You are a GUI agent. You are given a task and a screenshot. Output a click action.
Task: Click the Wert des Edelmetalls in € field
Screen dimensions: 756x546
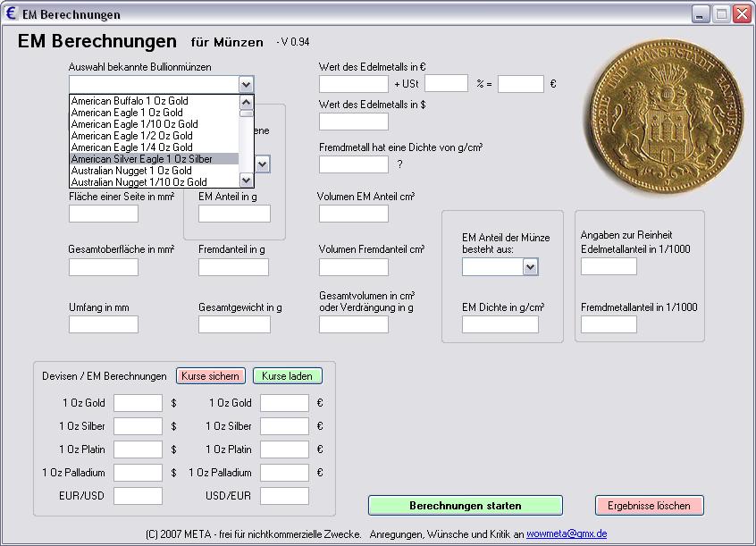pyautogui.click(x=353, y=84)
